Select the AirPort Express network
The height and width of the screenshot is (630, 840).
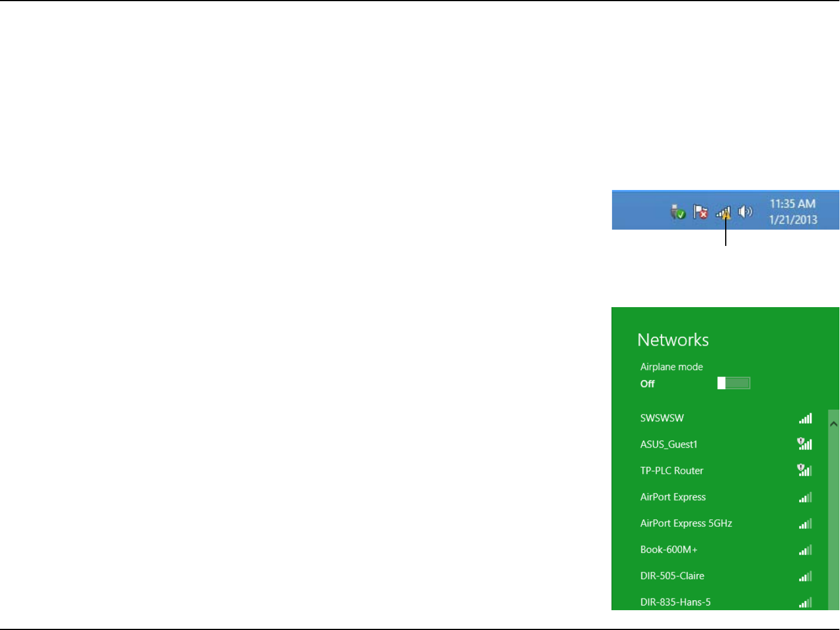click(x=726, y=497)
